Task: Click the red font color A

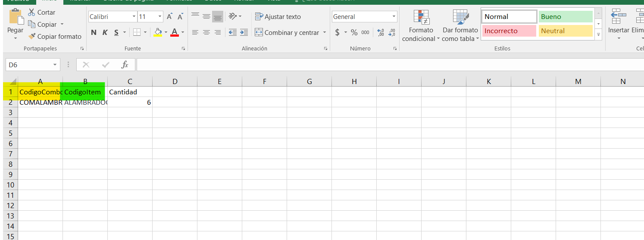Action: pyautogui.click(x=175, y=32)
